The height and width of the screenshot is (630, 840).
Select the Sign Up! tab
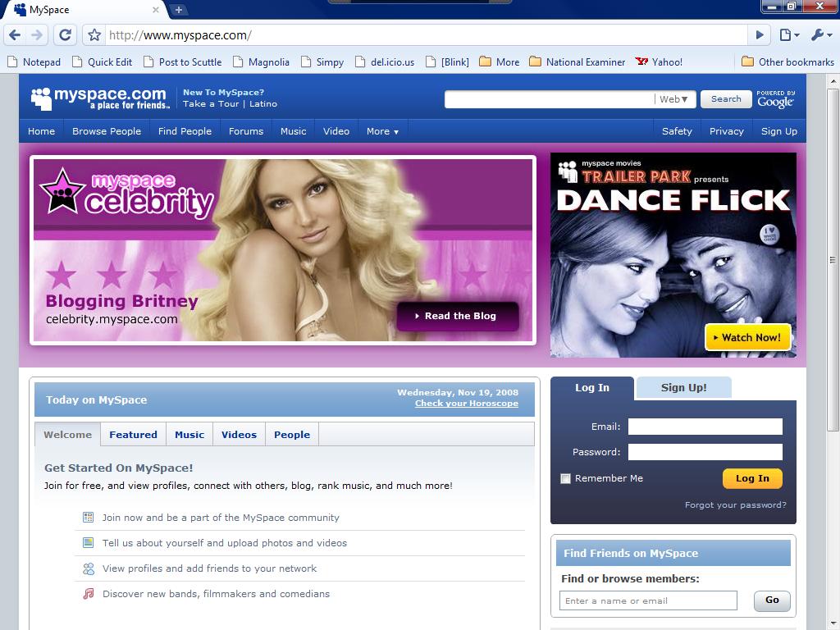683,388
